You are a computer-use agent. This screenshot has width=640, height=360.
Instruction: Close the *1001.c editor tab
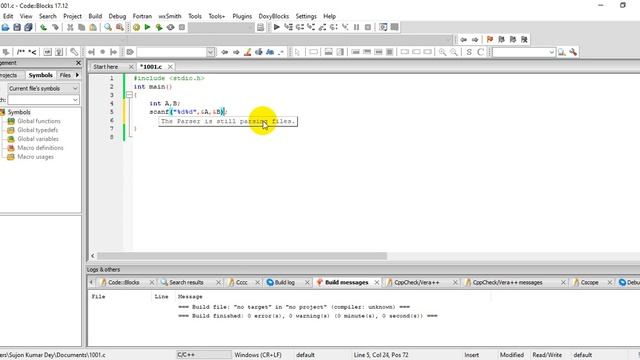170,67
